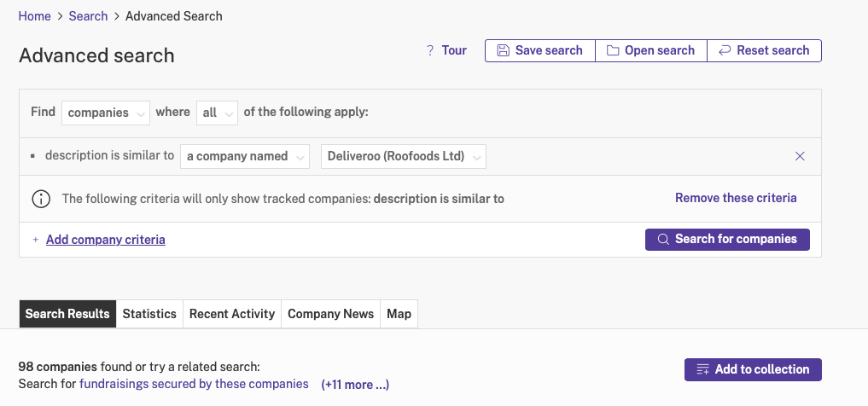Open the Company News tab

330,314
